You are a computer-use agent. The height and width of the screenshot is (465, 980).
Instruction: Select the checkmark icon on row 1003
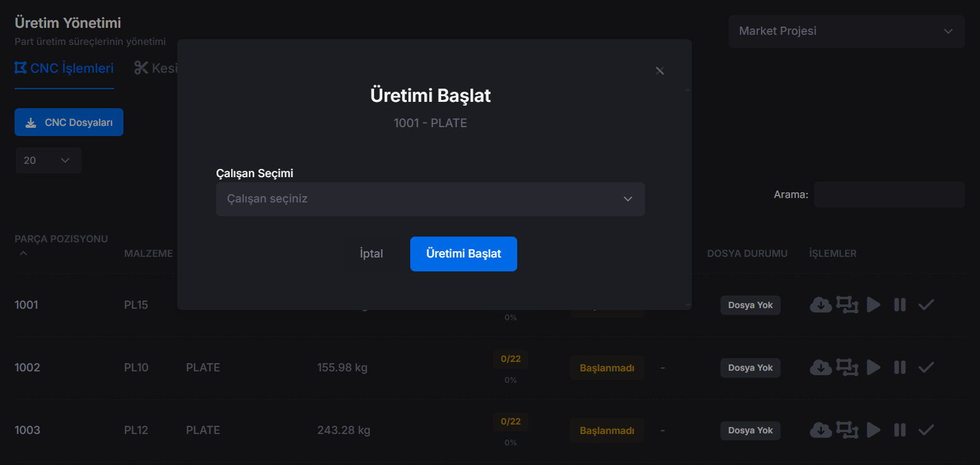click(x=926, y=430)
